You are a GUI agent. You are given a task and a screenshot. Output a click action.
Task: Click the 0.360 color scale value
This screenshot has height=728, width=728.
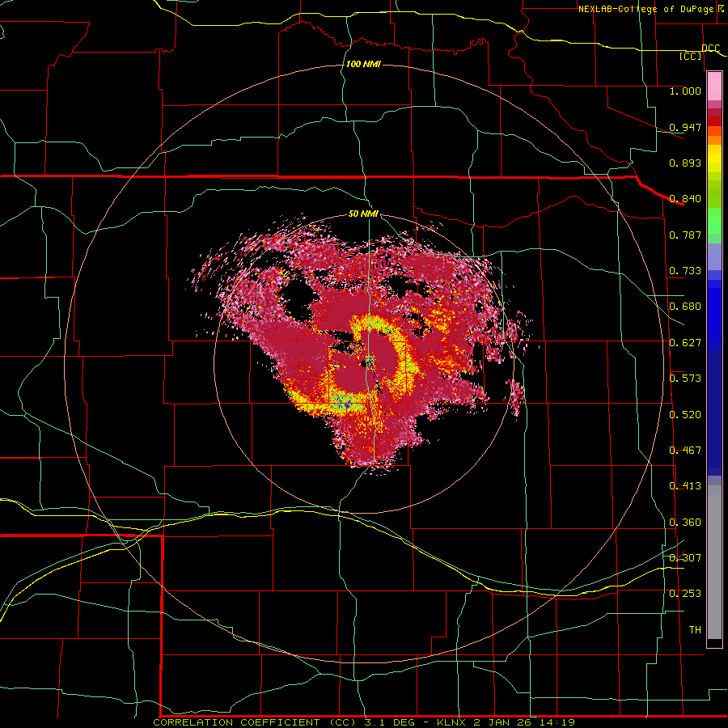click(x=685, y=523)
